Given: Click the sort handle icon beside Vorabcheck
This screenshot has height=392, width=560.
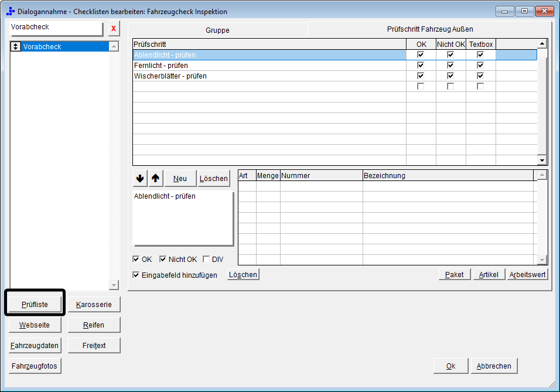Looking at the screenshot, I should click(x=16, y=46).
